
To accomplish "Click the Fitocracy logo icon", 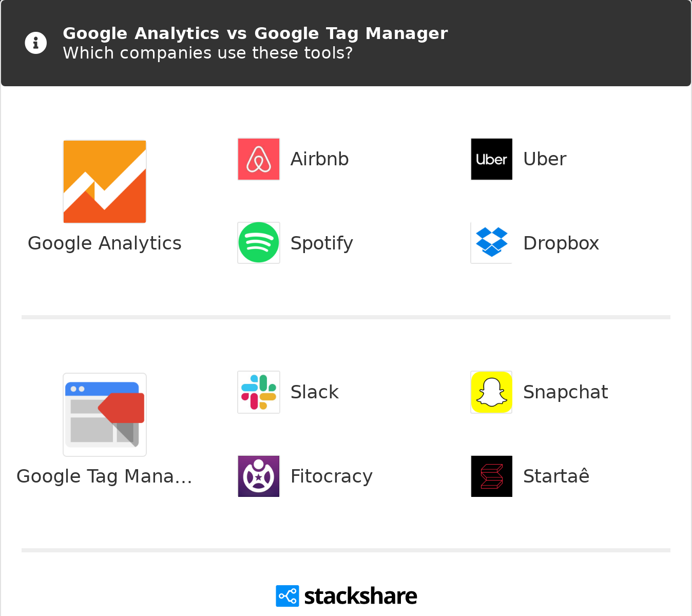I will (x=259, y=476).
